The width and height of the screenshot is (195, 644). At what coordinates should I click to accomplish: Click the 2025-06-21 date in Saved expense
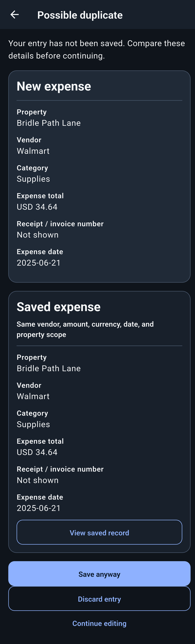pyautogui.click(x=39, y=508)
